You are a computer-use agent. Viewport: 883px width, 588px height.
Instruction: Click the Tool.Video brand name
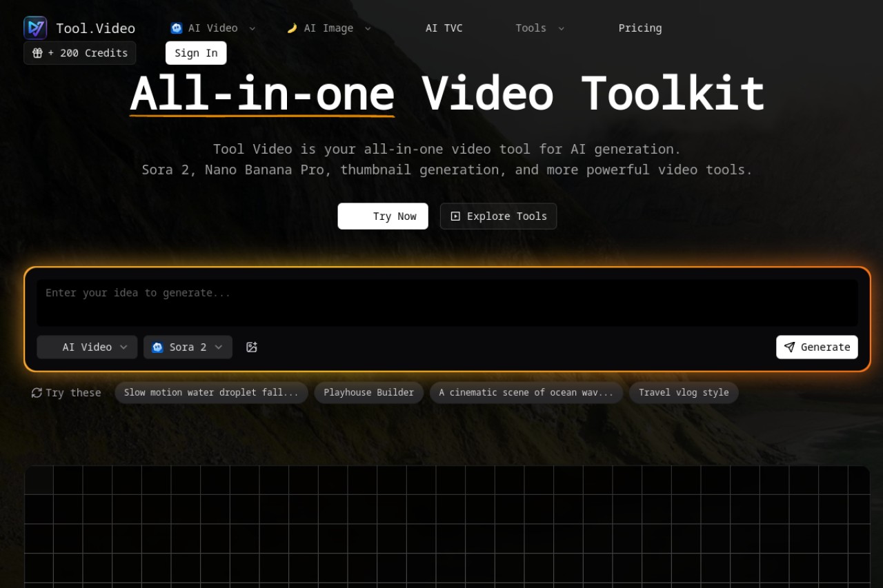[x=96, y=28]
